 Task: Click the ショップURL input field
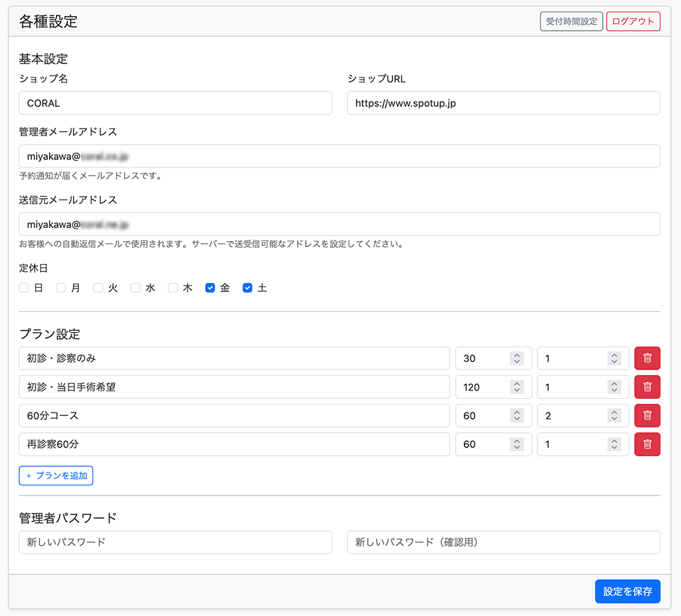(503, 103)
